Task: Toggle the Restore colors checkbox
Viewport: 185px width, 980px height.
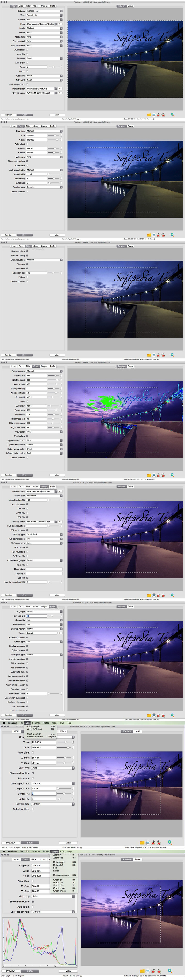Action: click(27, 251)
